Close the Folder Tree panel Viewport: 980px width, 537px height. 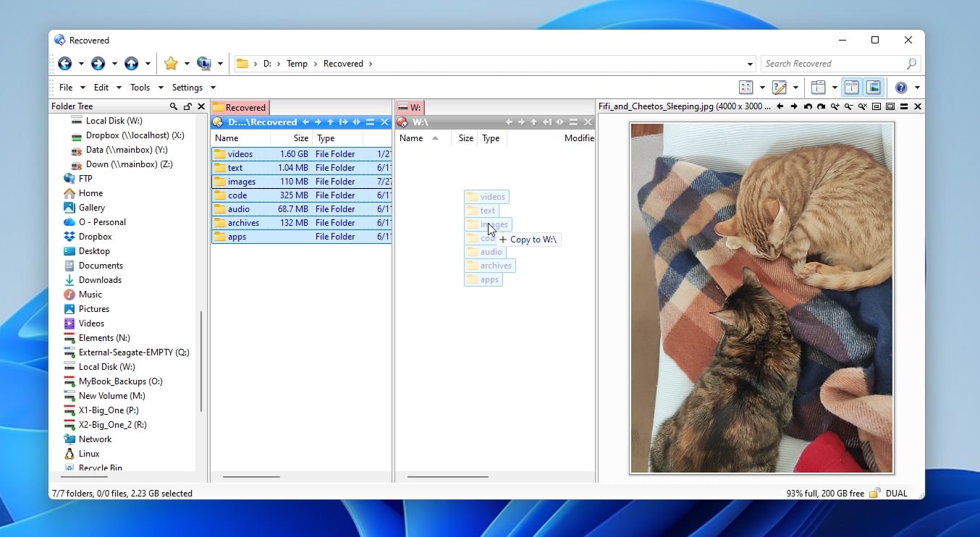(x=201, y=106)
